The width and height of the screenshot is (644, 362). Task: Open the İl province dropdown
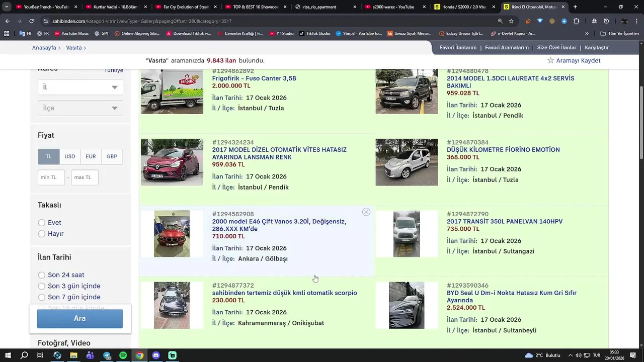(80, 87)
